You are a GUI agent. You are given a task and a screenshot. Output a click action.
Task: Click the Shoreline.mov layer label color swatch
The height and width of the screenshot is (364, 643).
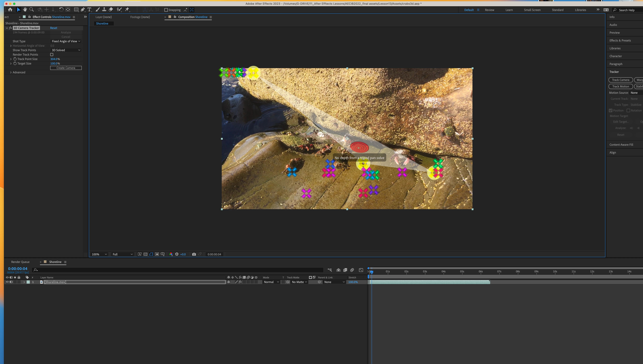point(28,282)
